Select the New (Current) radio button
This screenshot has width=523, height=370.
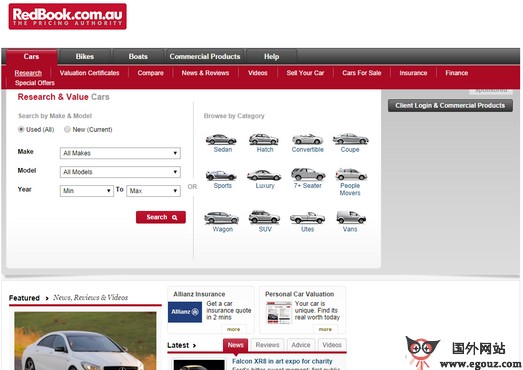[x=67, y=129]
